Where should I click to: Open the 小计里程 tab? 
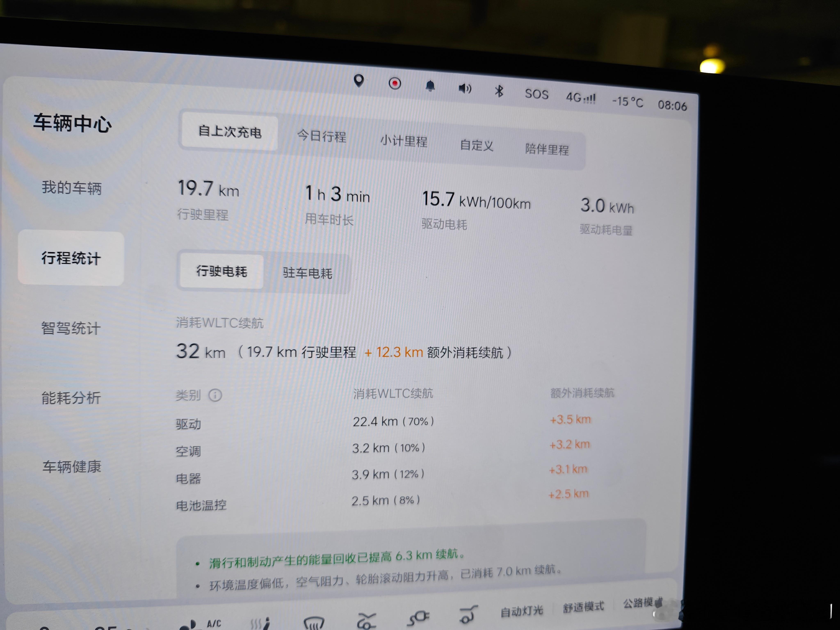click(x=404, y=141)
